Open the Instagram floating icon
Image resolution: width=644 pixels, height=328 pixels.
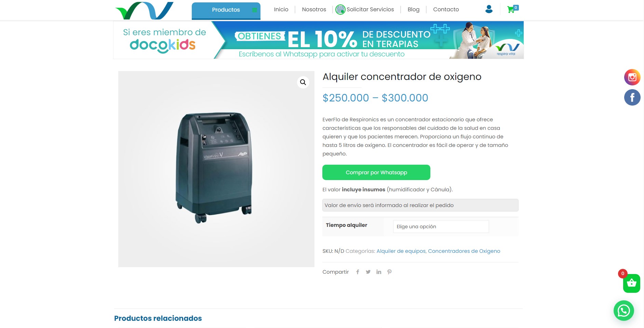point(632,77)
